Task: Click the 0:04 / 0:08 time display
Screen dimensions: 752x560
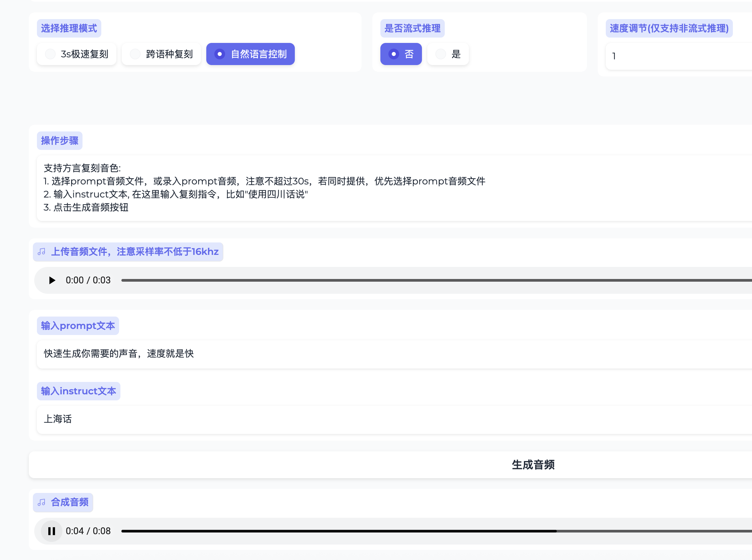Action: tap(88, 531)
